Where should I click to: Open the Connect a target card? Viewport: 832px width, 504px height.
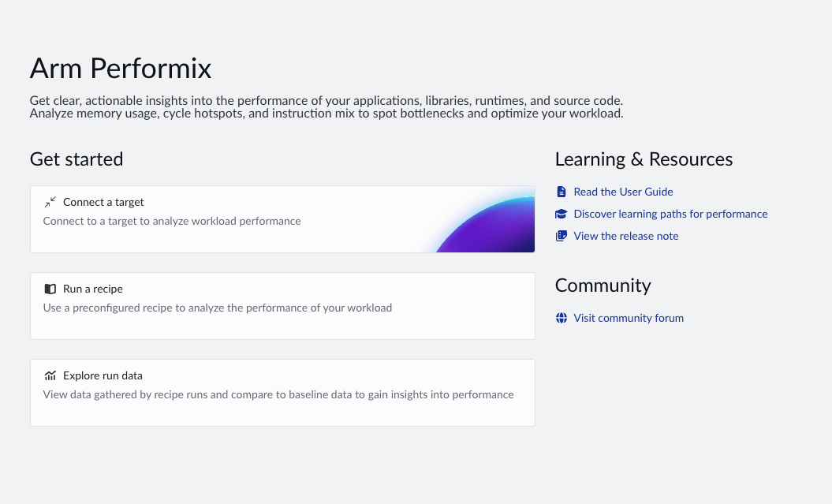click(282, 219)
